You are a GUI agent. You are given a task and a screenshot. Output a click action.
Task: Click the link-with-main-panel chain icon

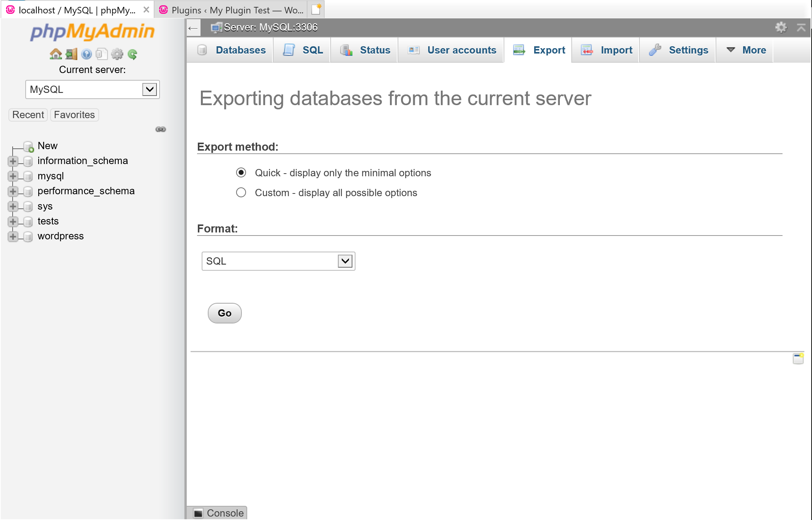(x=161, y=129)
